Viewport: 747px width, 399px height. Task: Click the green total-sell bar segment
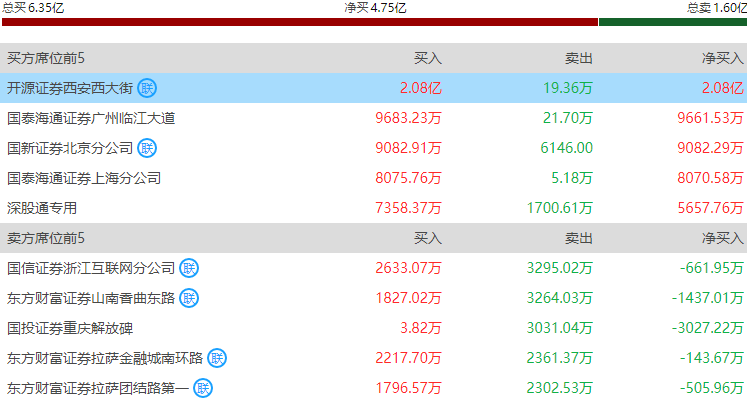(x=673, y=22)
